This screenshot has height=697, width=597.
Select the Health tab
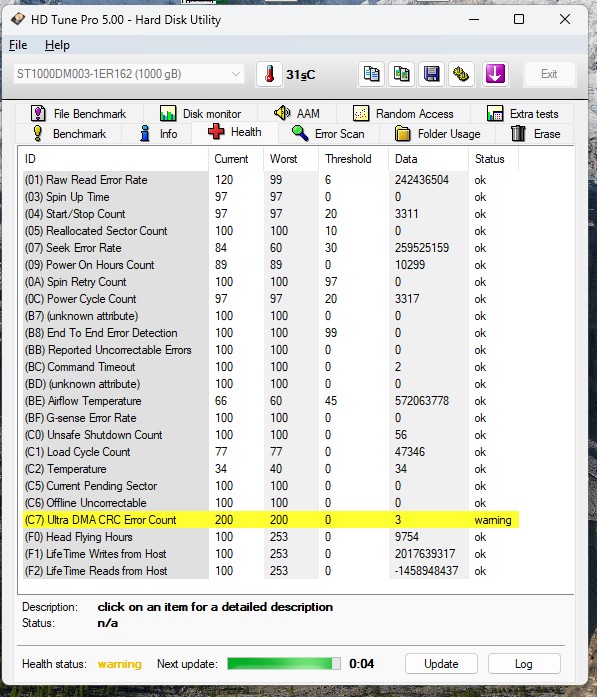[235, 132]
